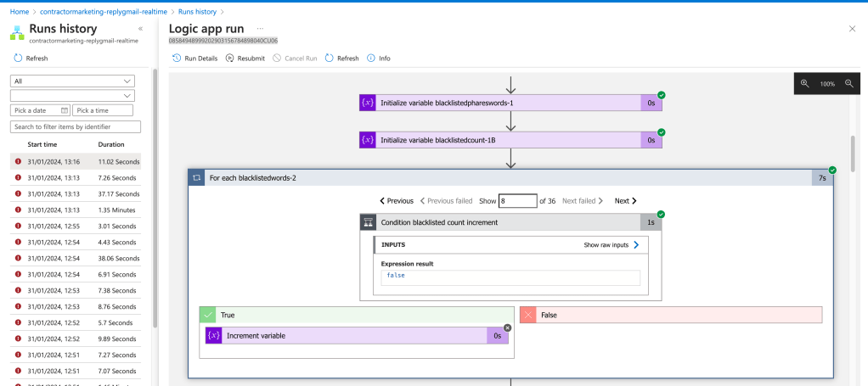The height and width of the screenshot is (386, 868).
Task: Select the run lasting 8.76 Seconds
Action: [76, 306]
